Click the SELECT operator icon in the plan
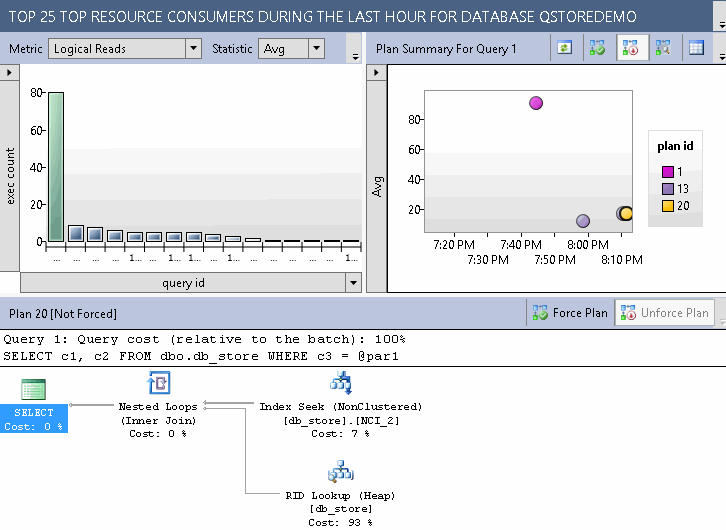This screenshot has height=530, width=726. [33, 389]
